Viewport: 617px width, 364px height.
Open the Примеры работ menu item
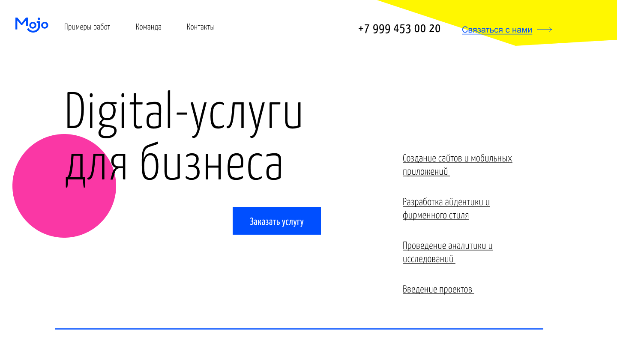(87, 27)
